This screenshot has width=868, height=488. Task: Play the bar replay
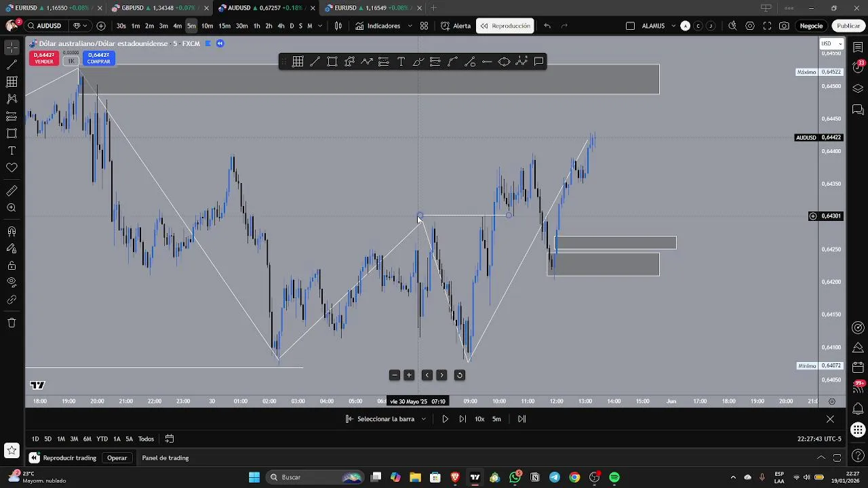pyautogui.click(x=445, y=419)
